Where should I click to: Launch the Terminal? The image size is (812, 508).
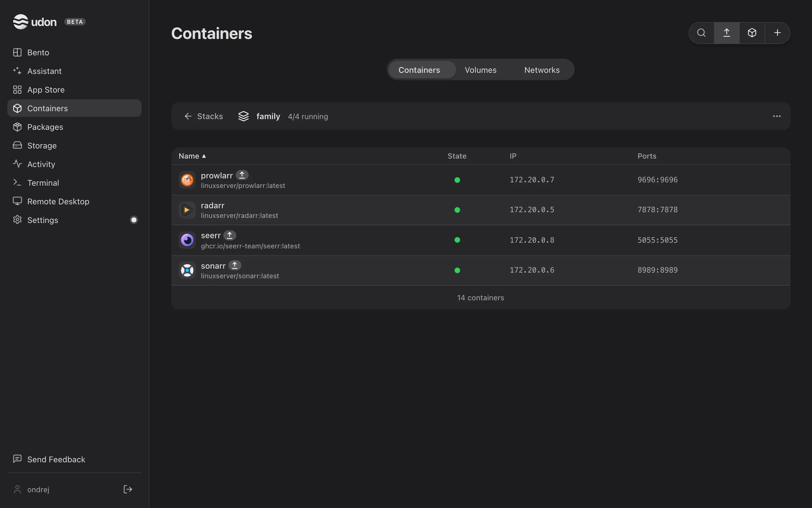(74, 183)
